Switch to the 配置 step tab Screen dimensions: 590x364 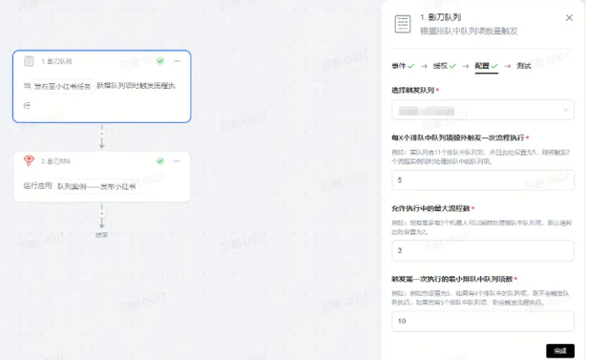click(486, 66)
